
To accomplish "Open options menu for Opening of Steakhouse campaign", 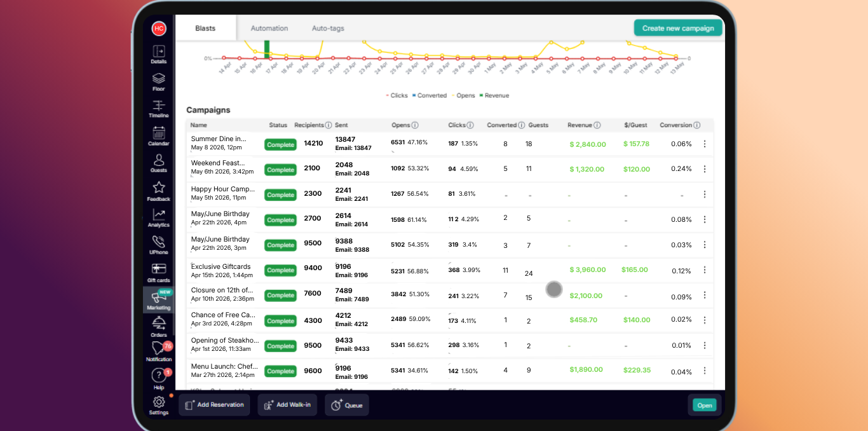I will [705, 345].
